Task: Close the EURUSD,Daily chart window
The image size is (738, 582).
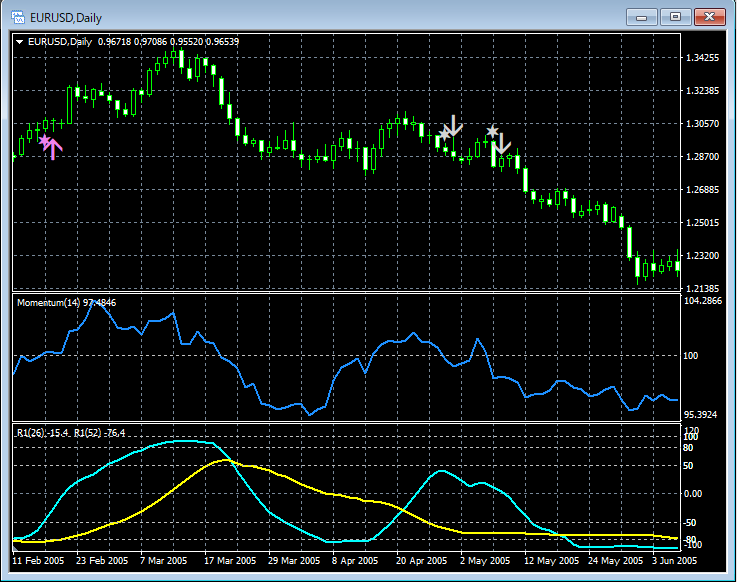Action: 711,17
